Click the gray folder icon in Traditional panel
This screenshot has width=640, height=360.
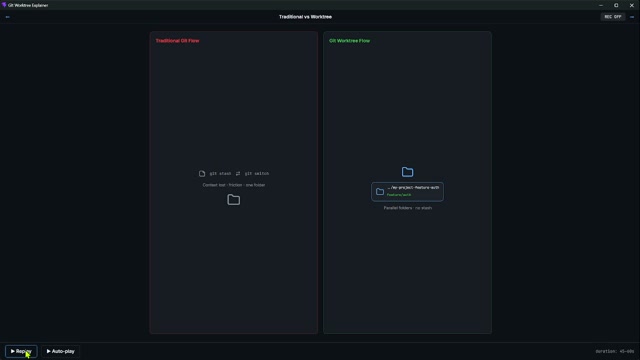(x=233, y=200)
